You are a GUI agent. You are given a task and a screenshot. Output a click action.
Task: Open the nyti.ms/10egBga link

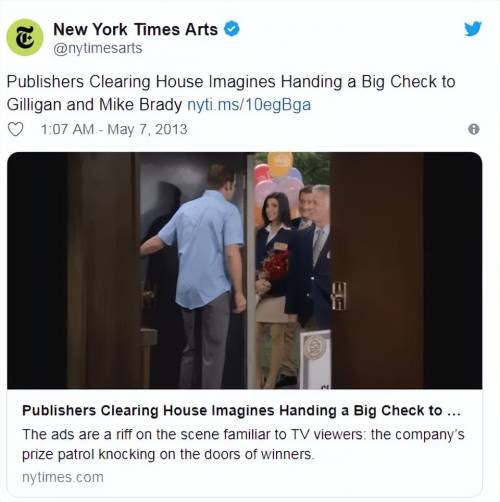[249, 105]
